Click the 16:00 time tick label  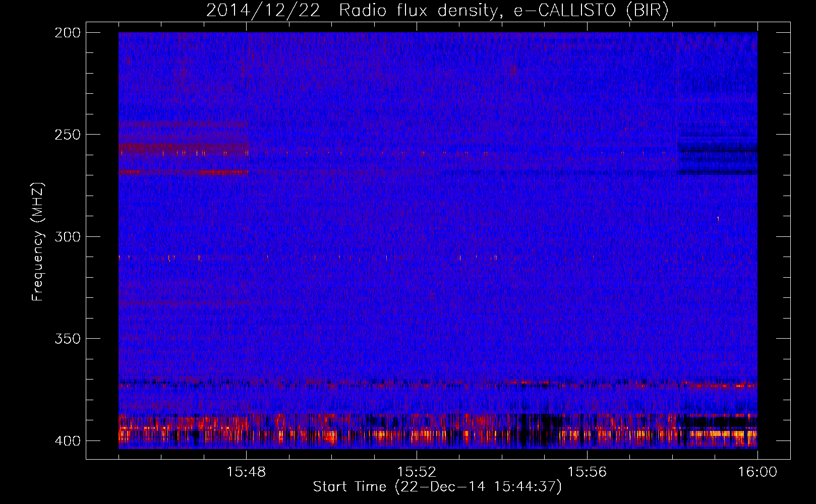click(x=757, y=472)
